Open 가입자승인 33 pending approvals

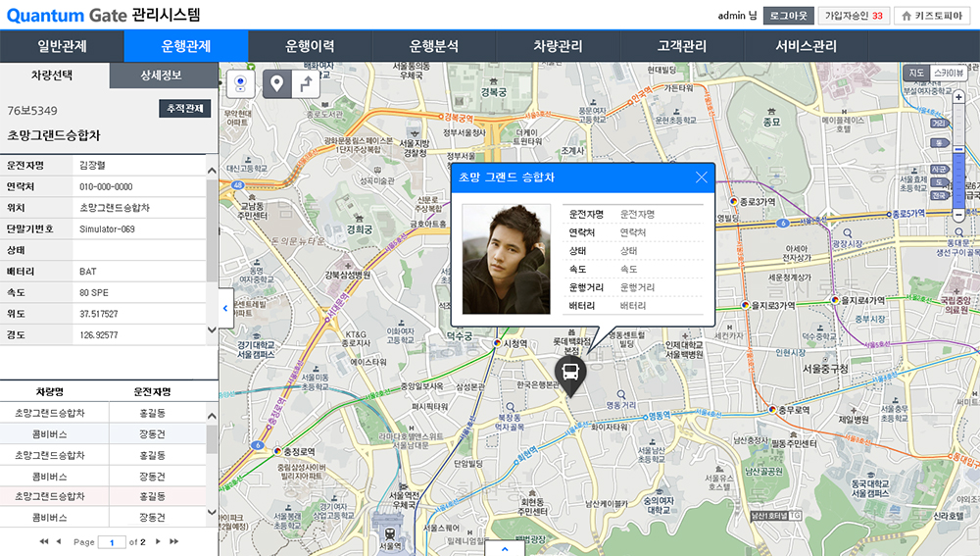click(854, 16)
